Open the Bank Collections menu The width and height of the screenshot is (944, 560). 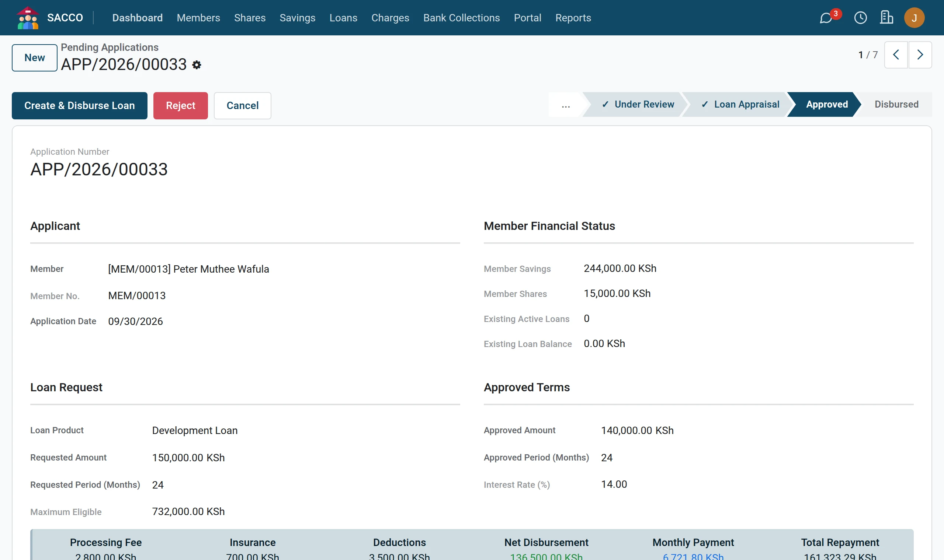coord(461,18)
